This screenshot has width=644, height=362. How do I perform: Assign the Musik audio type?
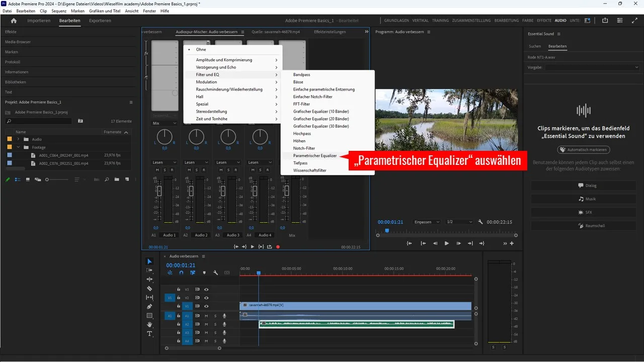pyautogui.click(x=584, y=199)
